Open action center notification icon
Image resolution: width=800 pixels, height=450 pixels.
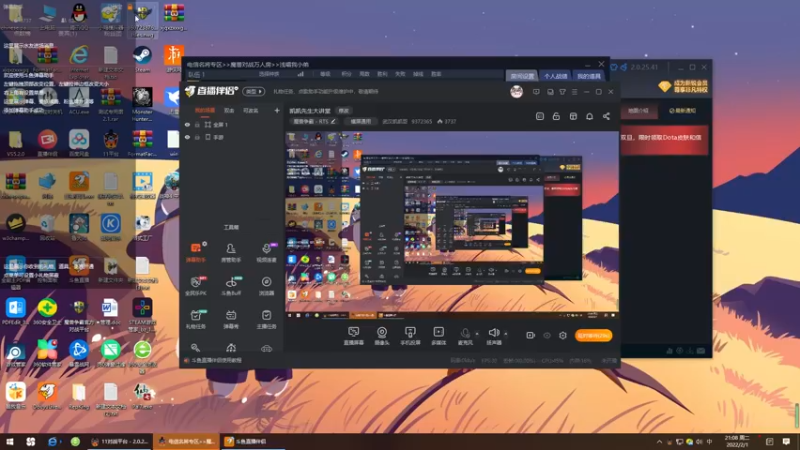pyautogui.click(x=786, y=441)
